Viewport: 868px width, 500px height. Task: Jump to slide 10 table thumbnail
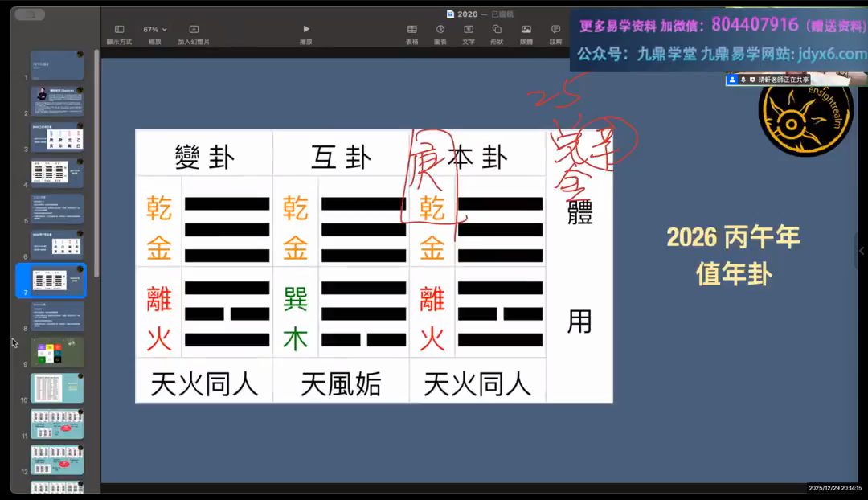click(57, 388)
